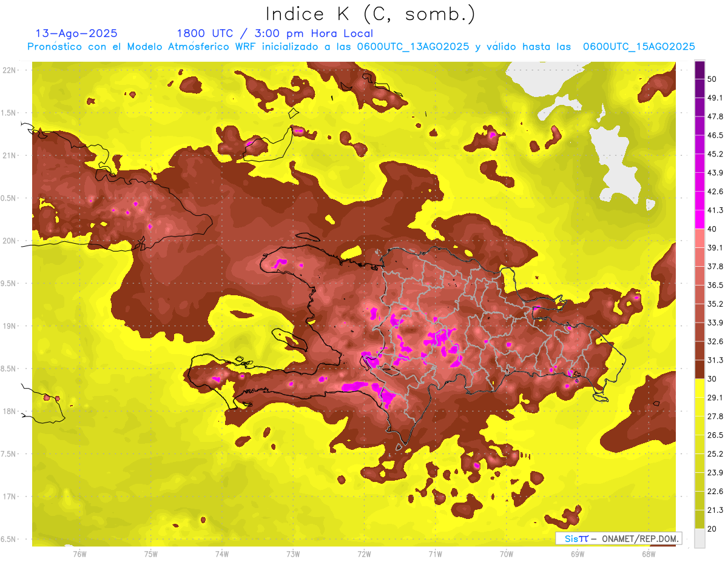This screenshot has width=728, height=562.
Task: Click the "Sis - ONAMET/REP.DOM." credit label
Action: [618, 538]
